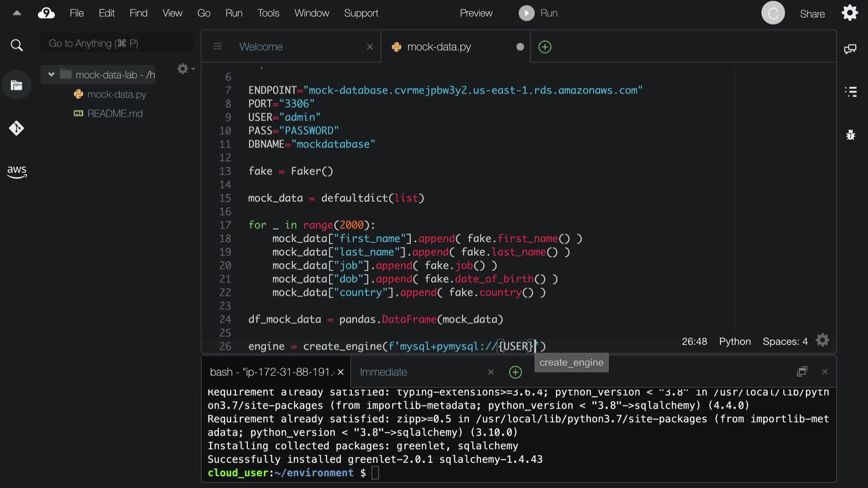The width and height of the screenshot is (868, 488).
Task: Click the Cloud9 logo icon
Action: tap(46, 13)
